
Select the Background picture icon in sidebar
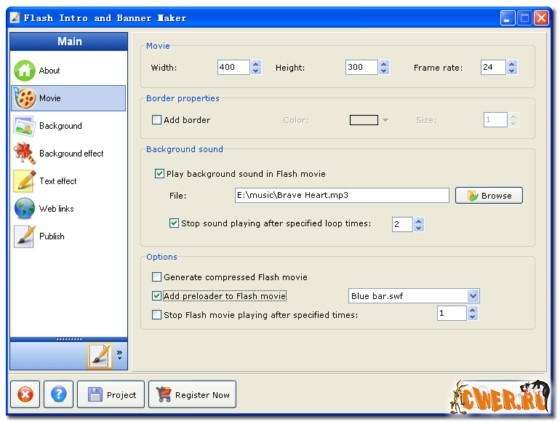click(24, 126)
